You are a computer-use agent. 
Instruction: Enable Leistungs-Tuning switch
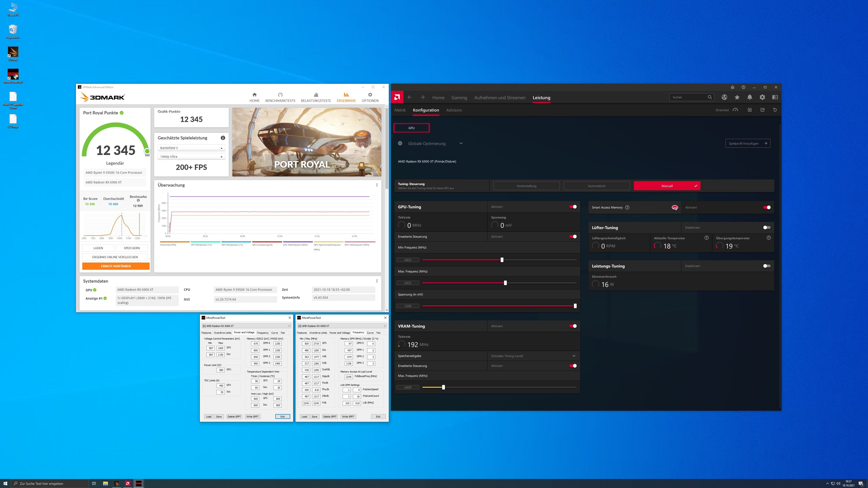coord(767,266)
